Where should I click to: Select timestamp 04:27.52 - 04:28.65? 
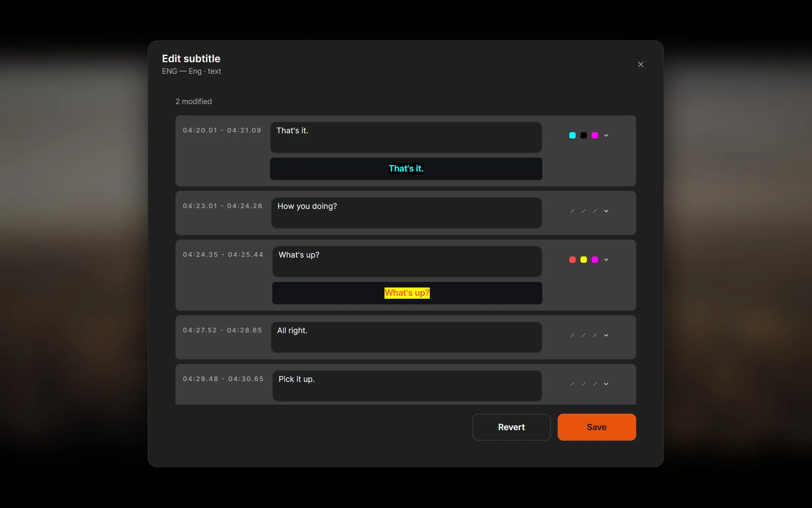223,330
